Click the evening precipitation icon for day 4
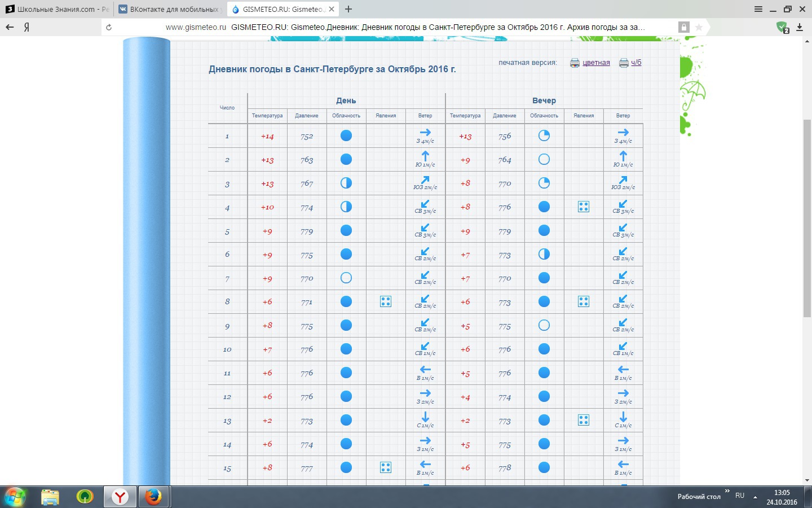The width and height of the screenshot is (812, 508). (584, 207)
